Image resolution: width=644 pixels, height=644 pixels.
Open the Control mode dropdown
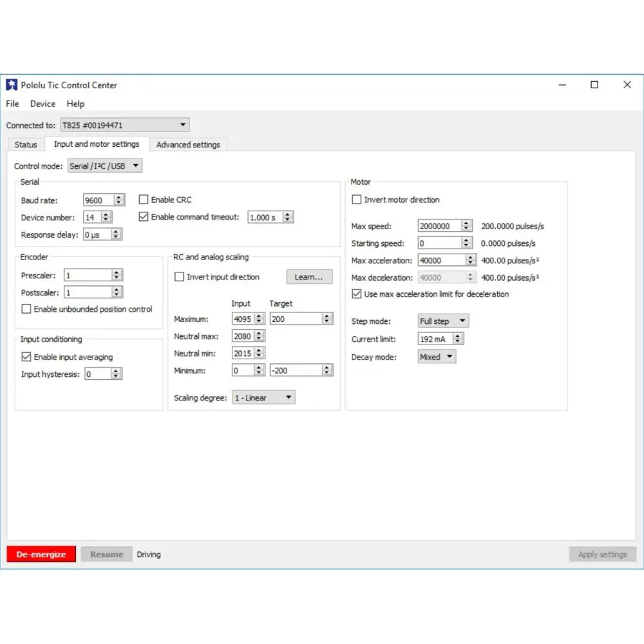coord(104,166)
